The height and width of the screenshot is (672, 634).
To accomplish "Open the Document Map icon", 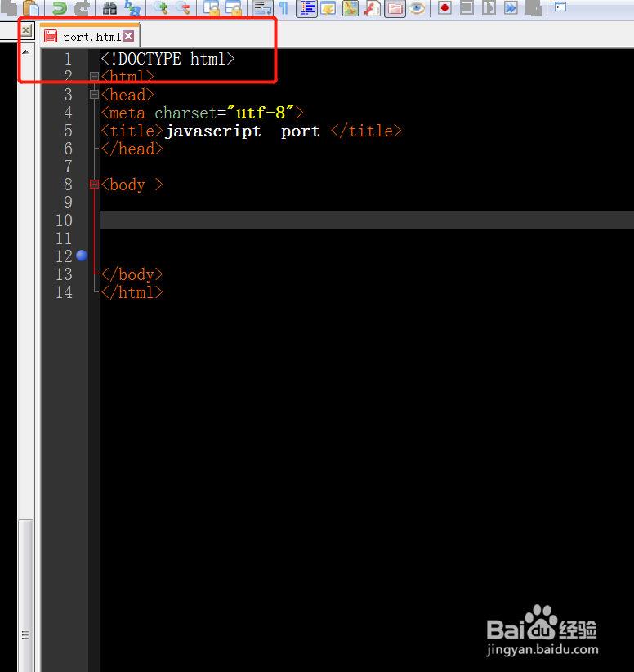I will click(350, 7).
